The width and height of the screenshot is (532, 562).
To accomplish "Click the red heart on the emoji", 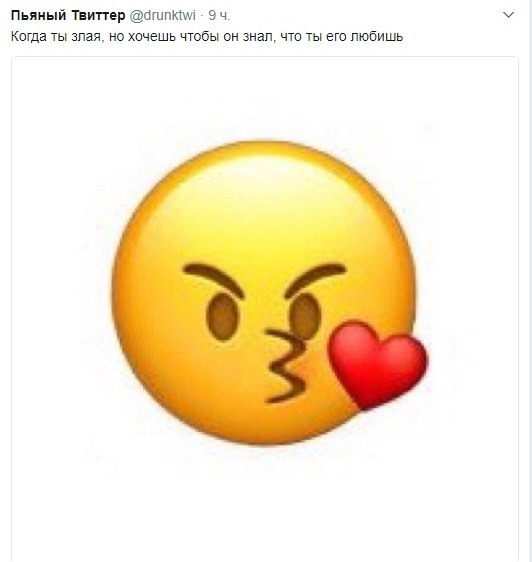I will point(377,365).
